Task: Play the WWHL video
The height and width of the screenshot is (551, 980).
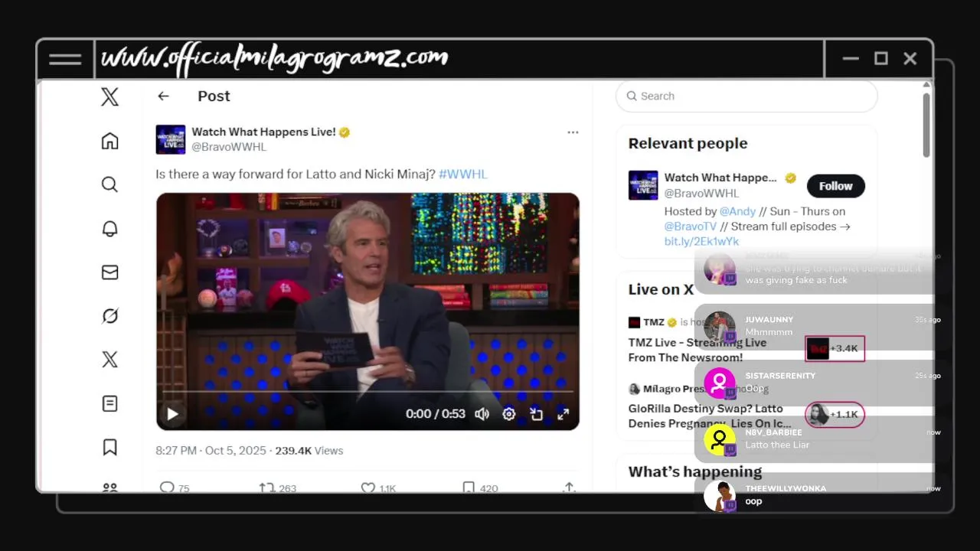Action: click(x=172, y=414)
